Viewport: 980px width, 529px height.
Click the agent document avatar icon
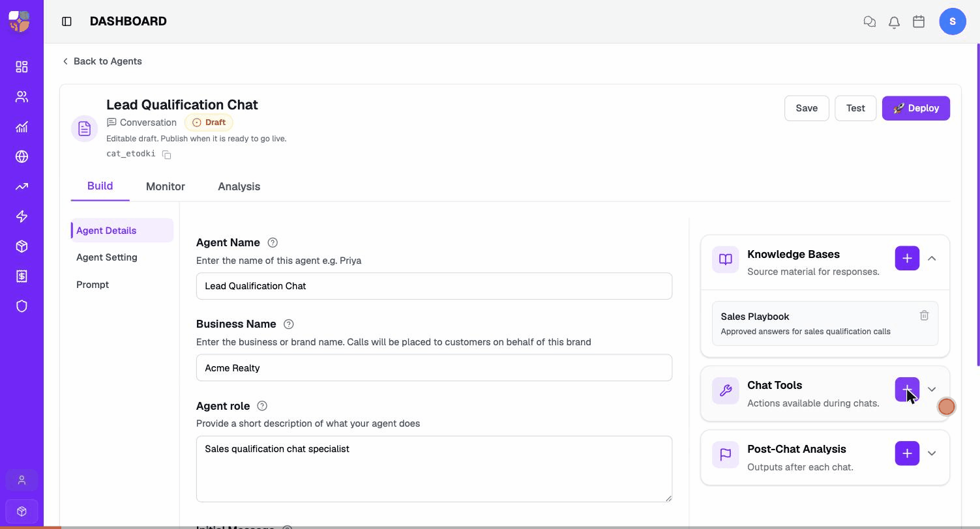tap(85, 128)
